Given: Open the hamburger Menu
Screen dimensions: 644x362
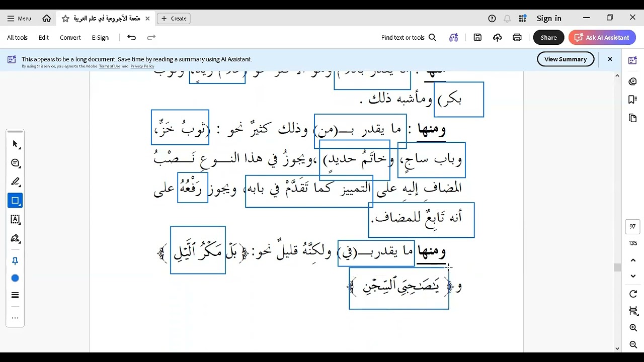Looking at the screenshot, I should click(x=19, y=19).
